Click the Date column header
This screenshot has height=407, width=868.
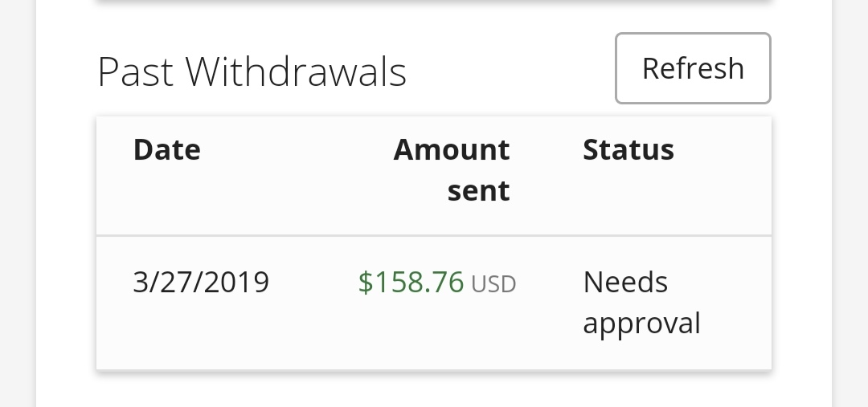tap(166, 149)
